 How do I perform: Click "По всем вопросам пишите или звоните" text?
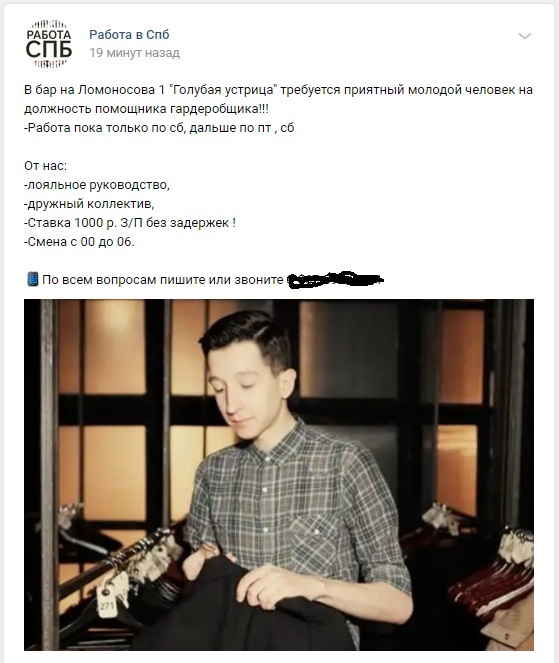click(162, 280)
